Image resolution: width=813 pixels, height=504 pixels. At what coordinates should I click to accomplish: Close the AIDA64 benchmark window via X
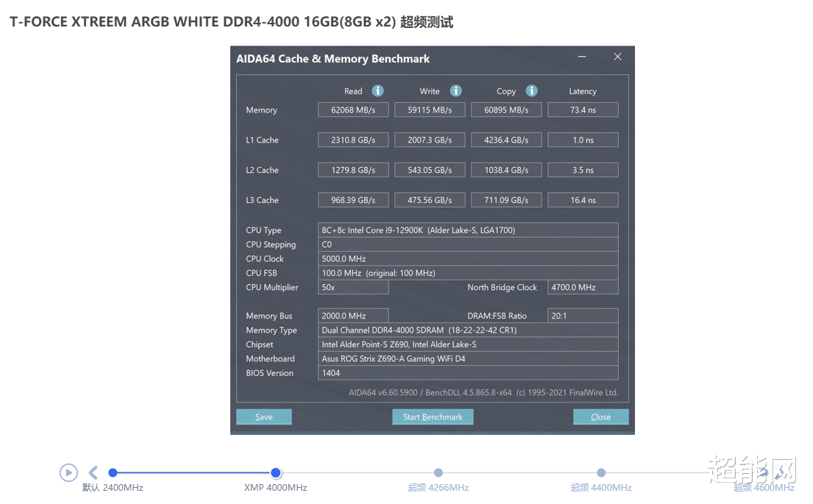[617, 57]
